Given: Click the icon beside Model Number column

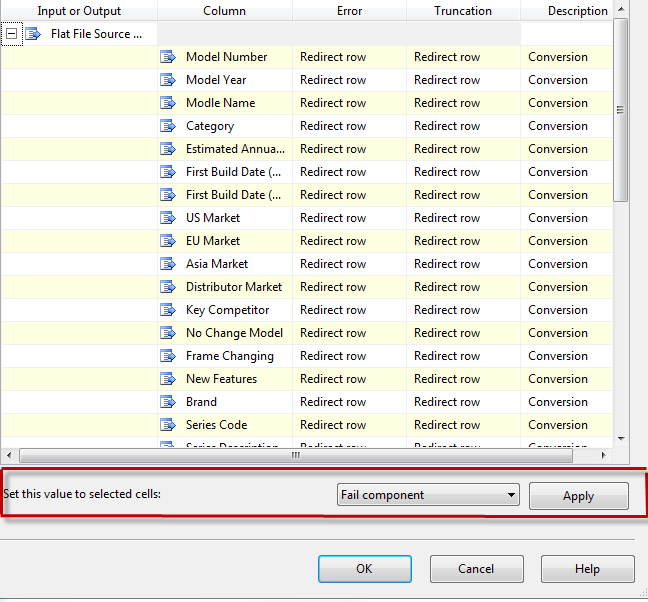Looking at the screenshot, I should coord(168,57).
